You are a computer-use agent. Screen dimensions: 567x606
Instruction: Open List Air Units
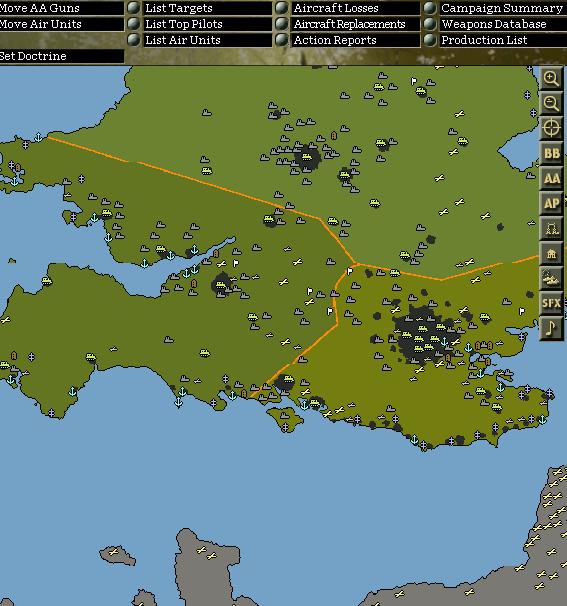click(208, 40)
